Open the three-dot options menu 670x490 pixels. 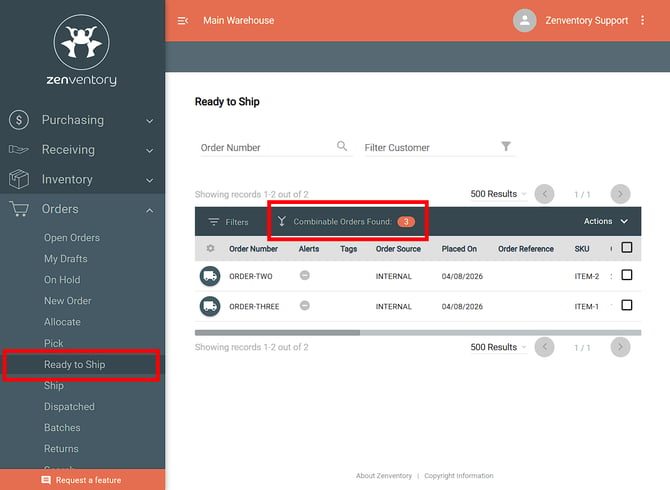click(642, 20)
